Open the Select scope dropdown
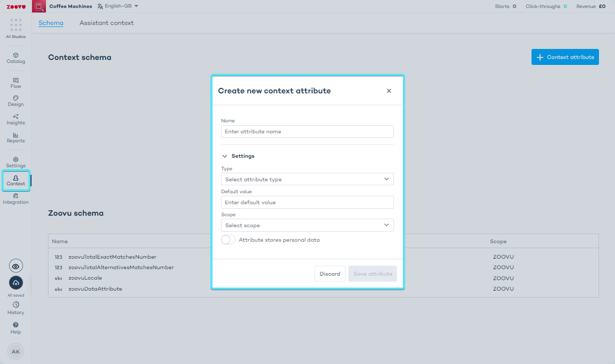 pos(307,225)
